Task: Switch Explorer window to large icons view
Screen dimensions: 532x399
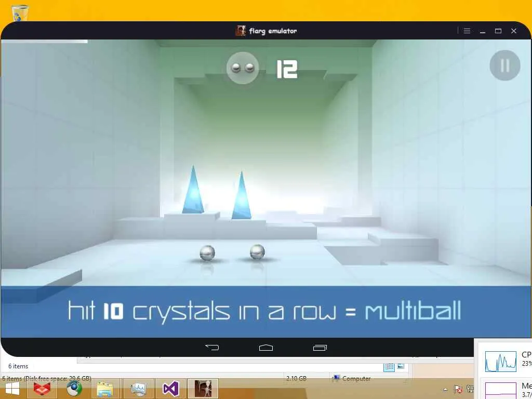Action: pos(401,366)
